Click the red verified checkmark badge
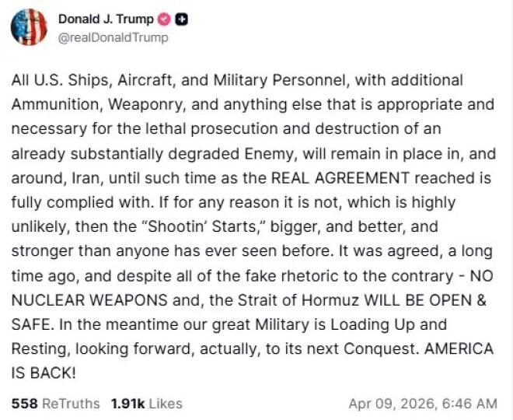Image resolution: width=513 pixels, height=420 pixels. (164, 20)
